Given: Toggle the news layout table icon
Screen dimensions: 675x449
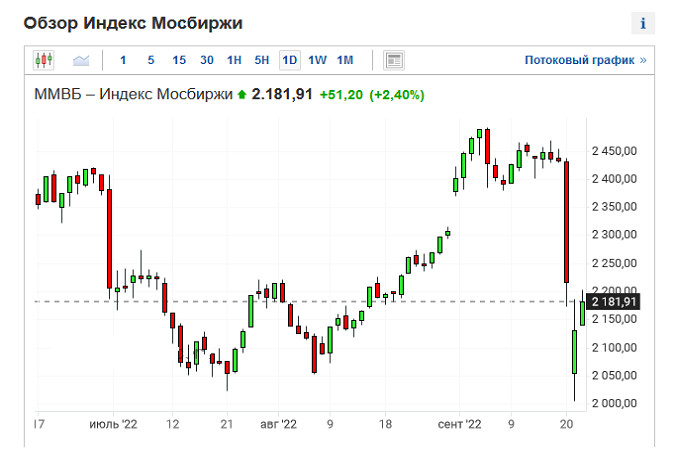Looking at the screenshot, I should point(393,60).
